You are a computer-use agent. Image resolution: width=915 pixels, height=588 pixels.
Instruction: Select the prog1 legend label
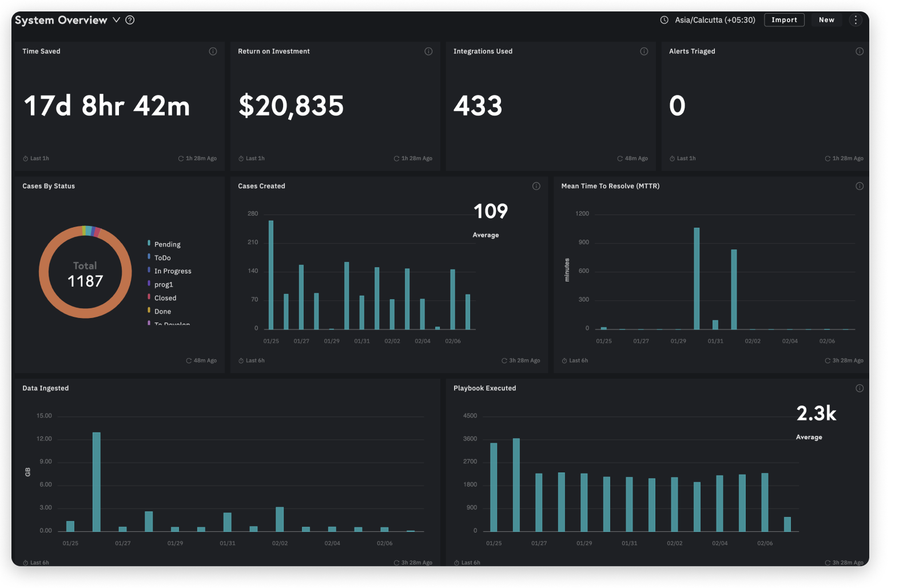click(164, 285)
